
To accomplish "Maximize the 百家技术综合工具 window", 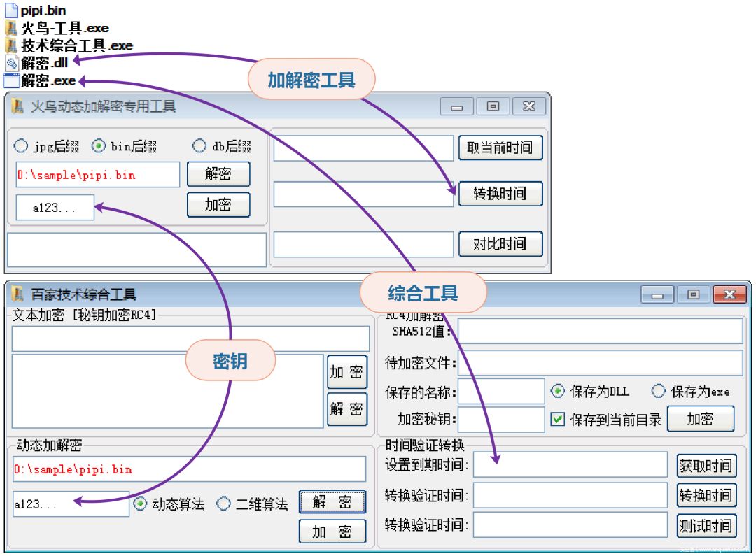I will pos(693,294).
